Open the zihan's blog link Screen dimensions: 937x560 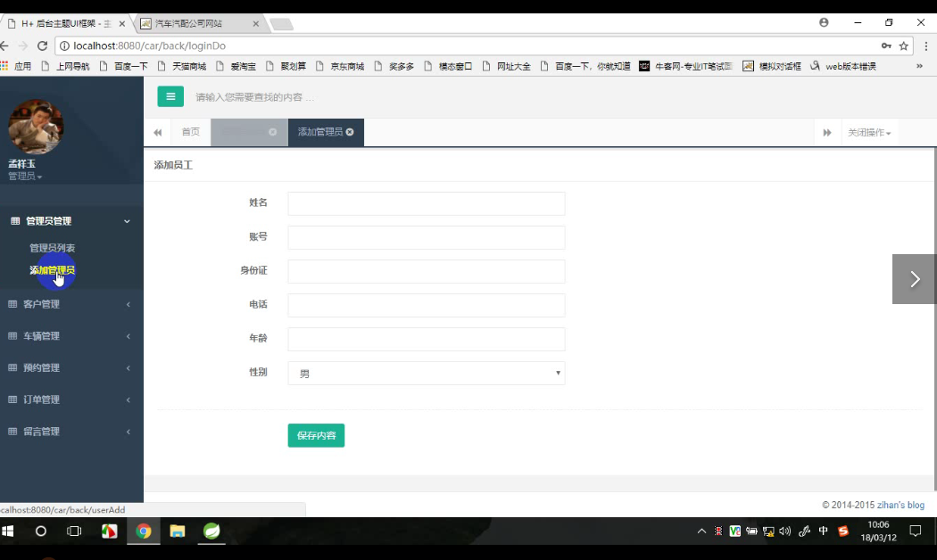click(x=900, y=505)
